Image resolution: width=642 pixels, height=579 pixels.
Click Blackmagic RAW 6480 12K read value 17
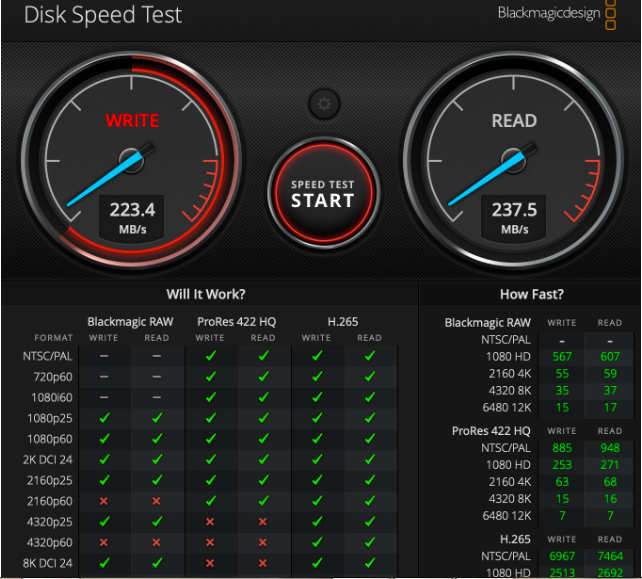tap(610, 407)
